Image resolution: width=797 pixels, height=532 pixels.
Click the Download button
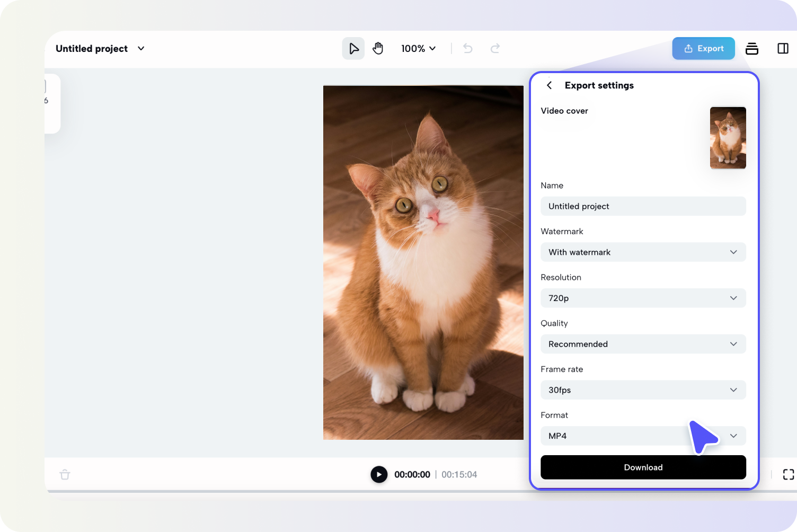tap(643, 467)
